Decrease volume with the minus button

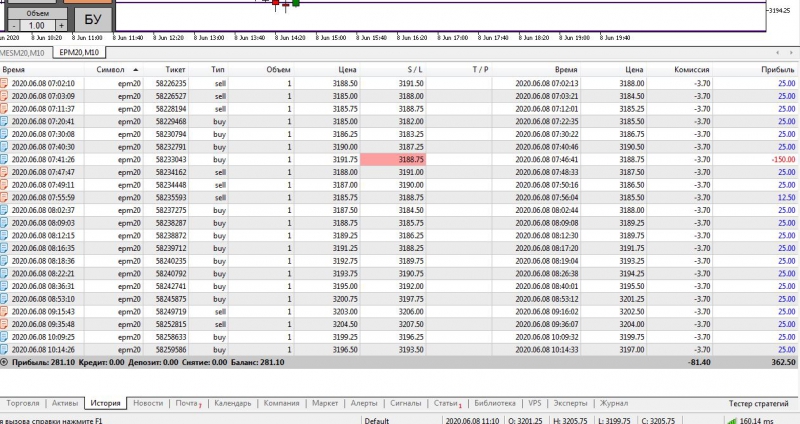click(x=14, y=26)
